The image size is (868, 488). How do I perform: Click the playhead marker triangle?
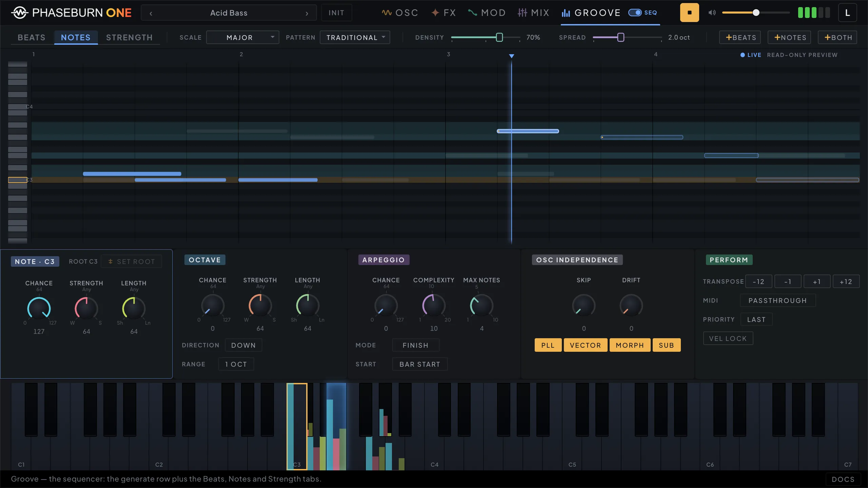coord(511,56)
